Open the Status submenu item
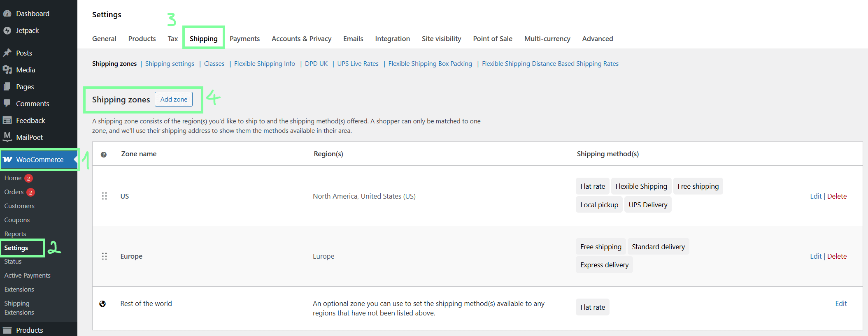The height and width of the screenshot is (336, 868). point(13,262)
